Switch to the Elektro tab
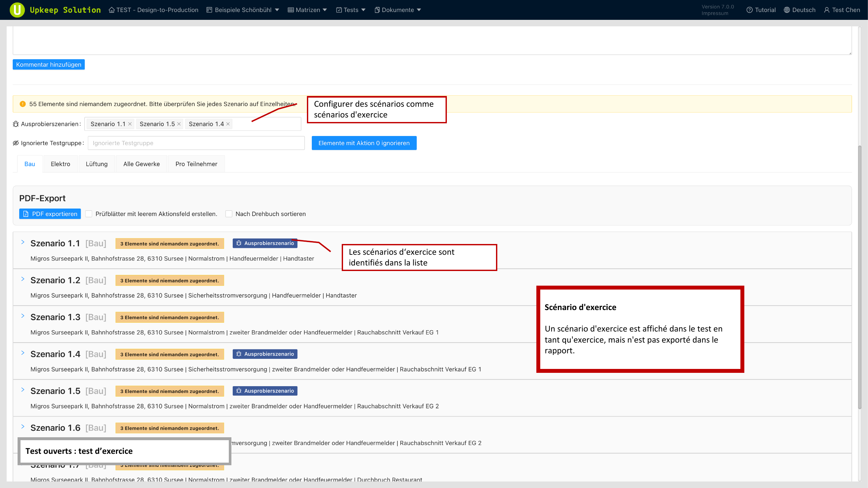This screenshot has width=868, height=488. (60, 164)
